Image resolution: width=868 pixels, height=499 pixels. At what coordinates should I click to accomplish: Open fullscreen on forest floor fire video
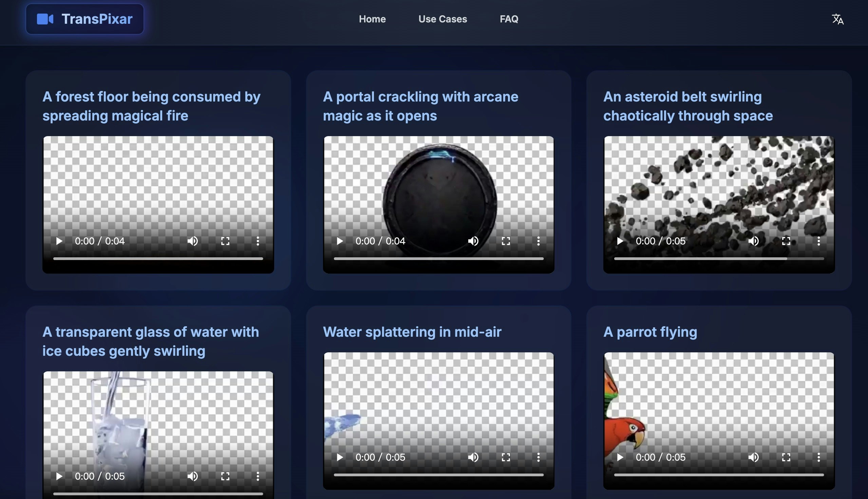[x=225, y=241]
